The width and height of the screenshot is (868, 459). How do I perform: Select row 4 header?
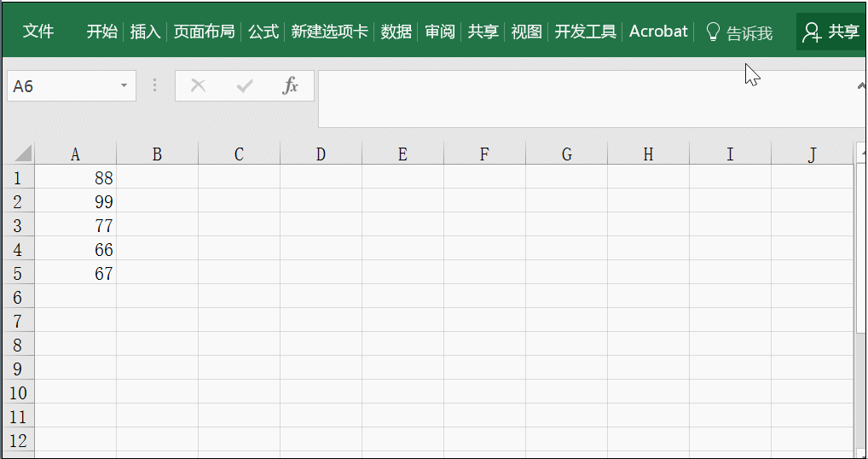tap(18, 249)
